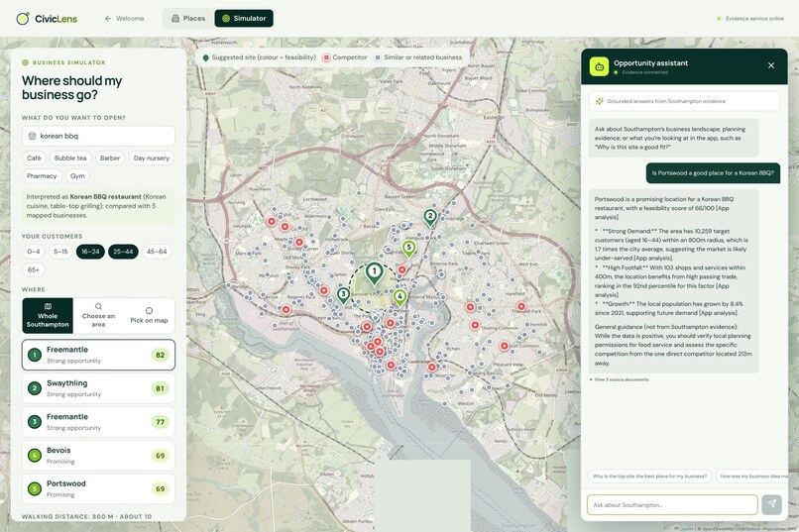Select the Gym suggestion chip
The width and height of the screenshot is (799, 532).
coord(77,176)
